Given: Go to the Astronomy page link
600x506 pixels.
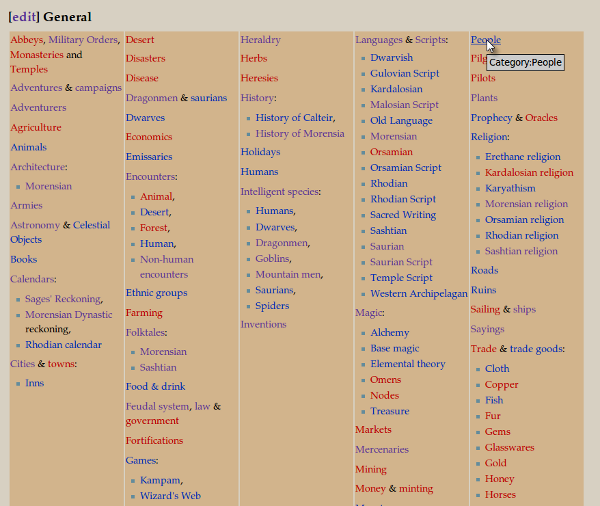Looking at the screenshot, I should pos(35,225).
